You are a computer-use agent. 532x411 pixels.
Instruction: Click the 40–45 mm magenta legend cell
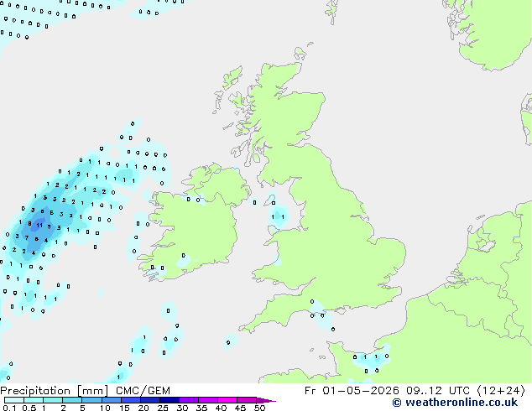(227, 400)
